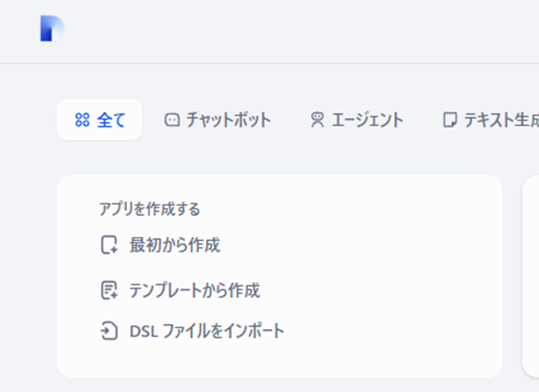539x392 pixels.
Task: Select the 全て tab
Action: (x=99, y=120)
